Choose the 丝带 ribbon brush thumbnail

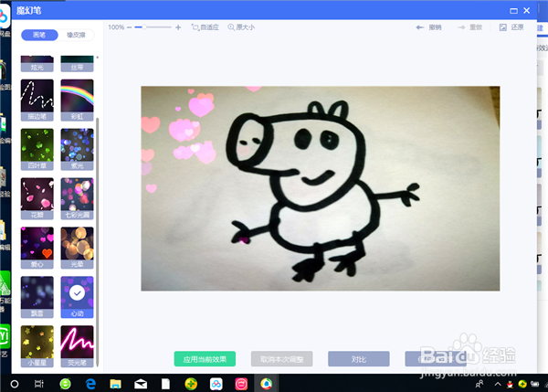pyautogui.click(x=78, y=63)
